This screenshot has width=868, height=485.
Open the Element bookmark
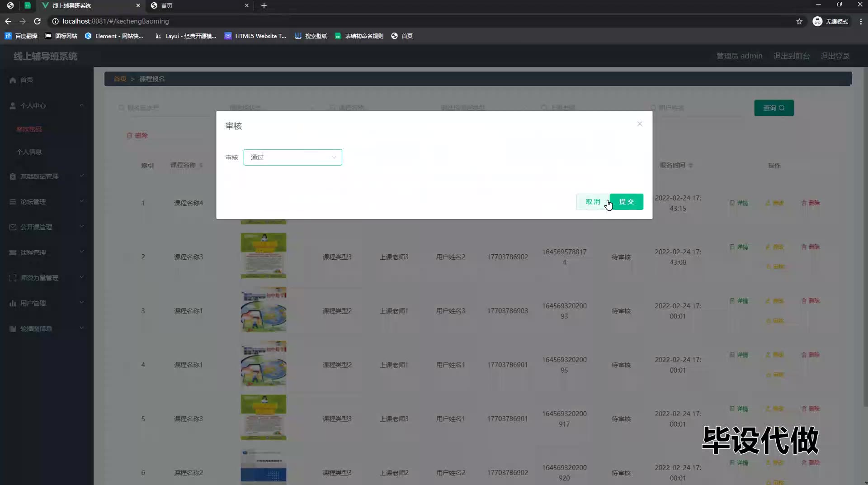(x=114, y=36)
